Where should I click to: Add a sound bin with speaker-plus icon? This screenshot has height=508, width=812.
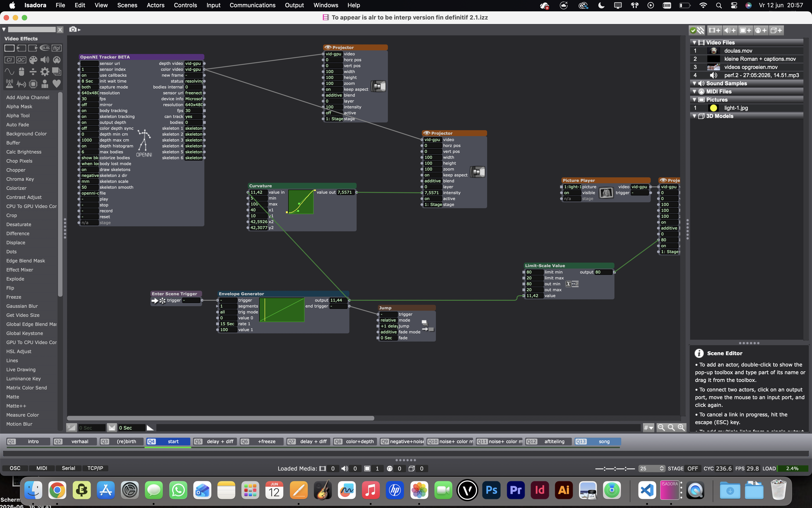(x=730, y=30)
